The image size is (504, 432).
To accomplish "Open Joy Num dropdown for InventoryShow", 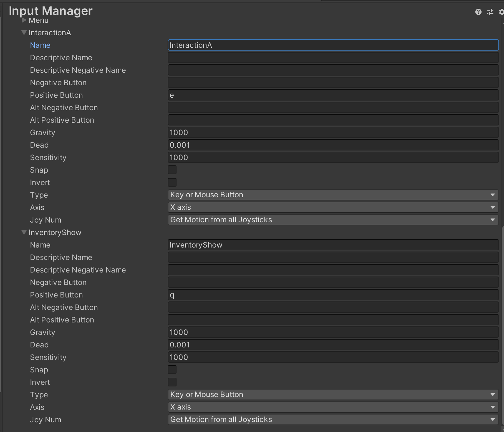I will pyautogui.click(x=333, y=420).
